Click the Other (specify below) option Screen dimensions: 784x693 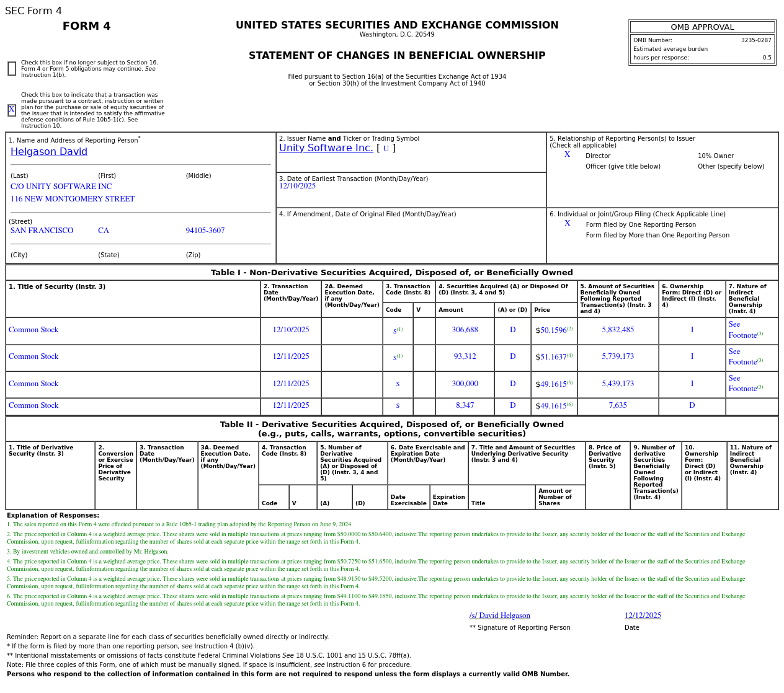click(731, 167)
